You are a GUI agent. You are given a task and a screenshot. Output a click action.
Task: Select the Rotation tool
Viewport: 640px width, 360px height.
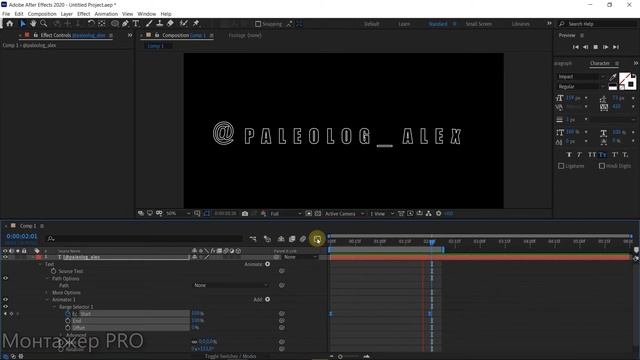click(91, 24)
